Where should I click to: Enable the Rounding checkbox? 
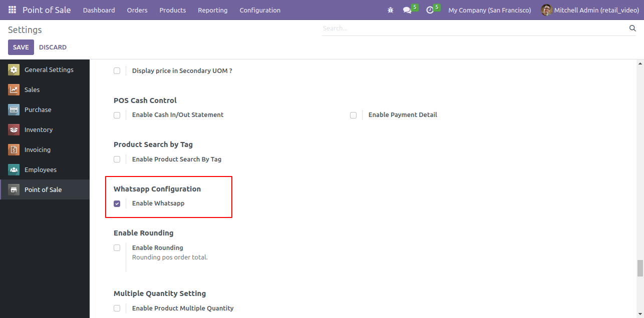(117, 248)
